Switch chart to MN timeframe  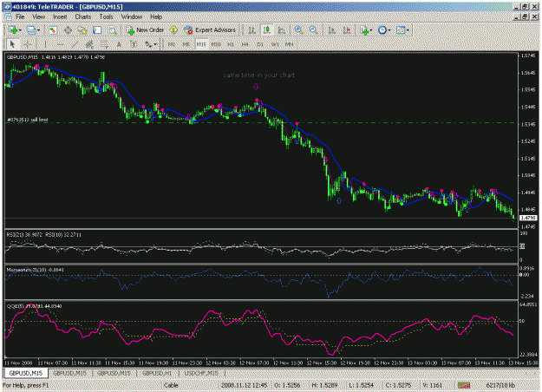(290, 44)
